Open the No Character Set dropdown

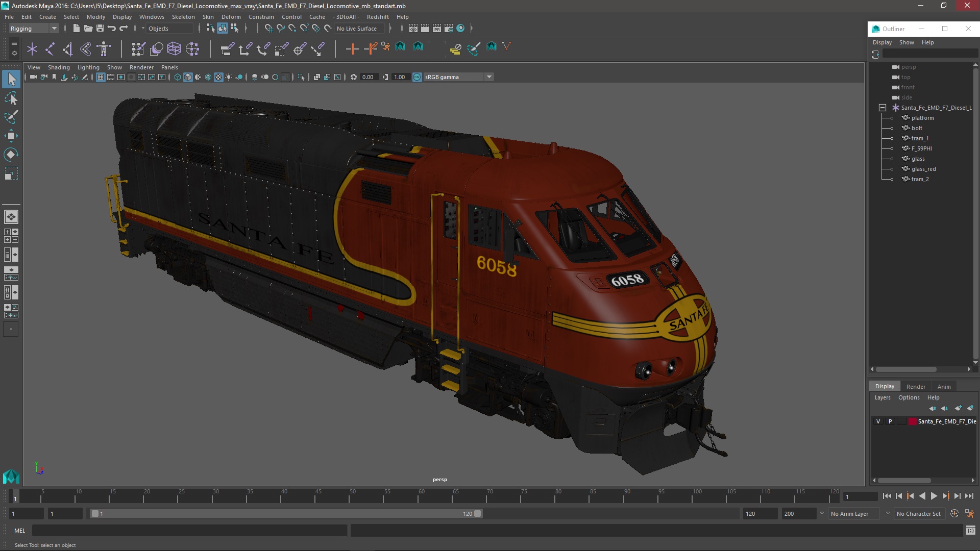[919, 514]
